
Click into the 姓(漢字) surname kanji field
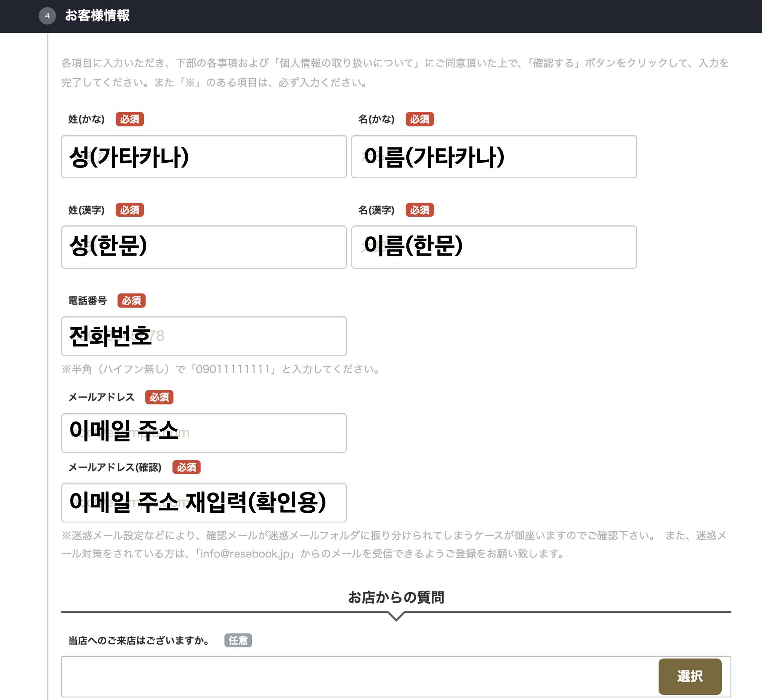(x=204, y=247)
